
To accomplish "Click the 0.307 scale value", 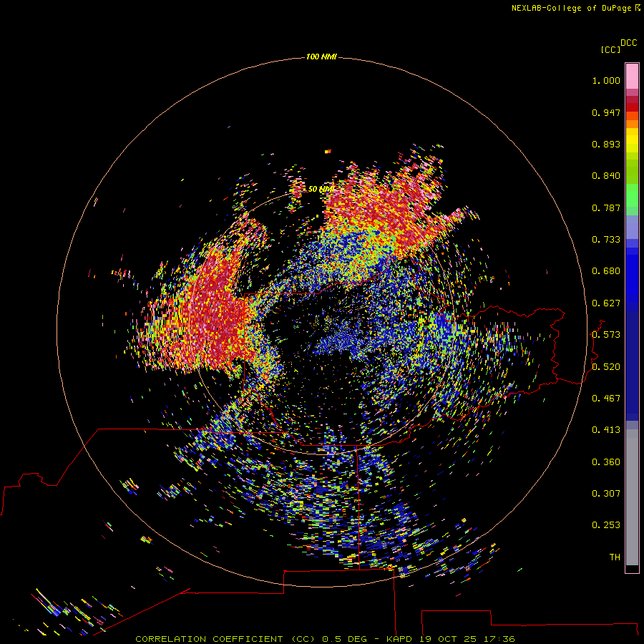I will click(x=606, y=494).
